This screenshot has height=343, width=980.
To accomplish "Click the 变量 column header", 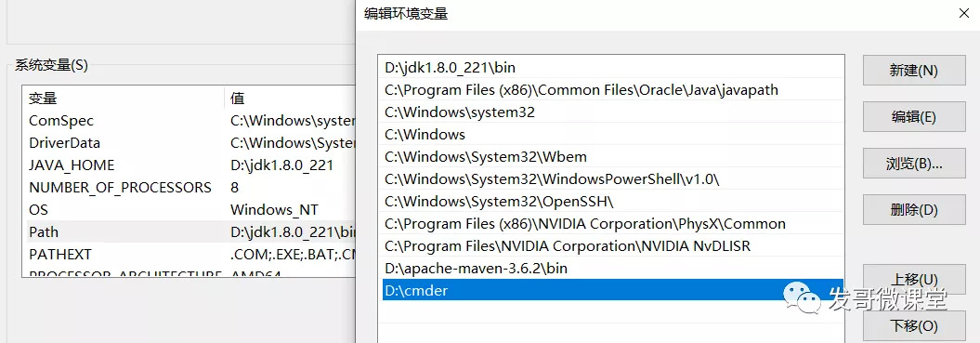I will 124,99.
